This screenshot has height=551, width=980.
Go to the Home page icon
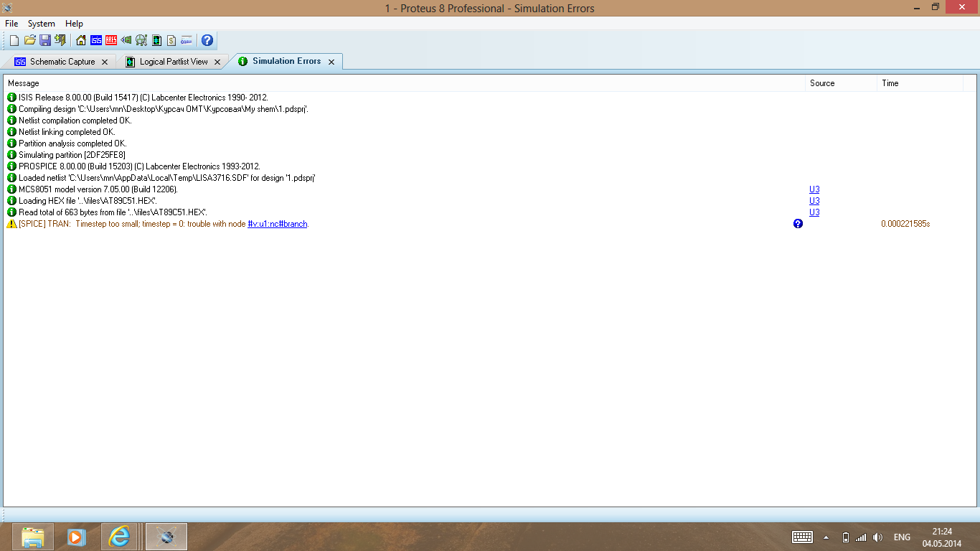(81, 40)
